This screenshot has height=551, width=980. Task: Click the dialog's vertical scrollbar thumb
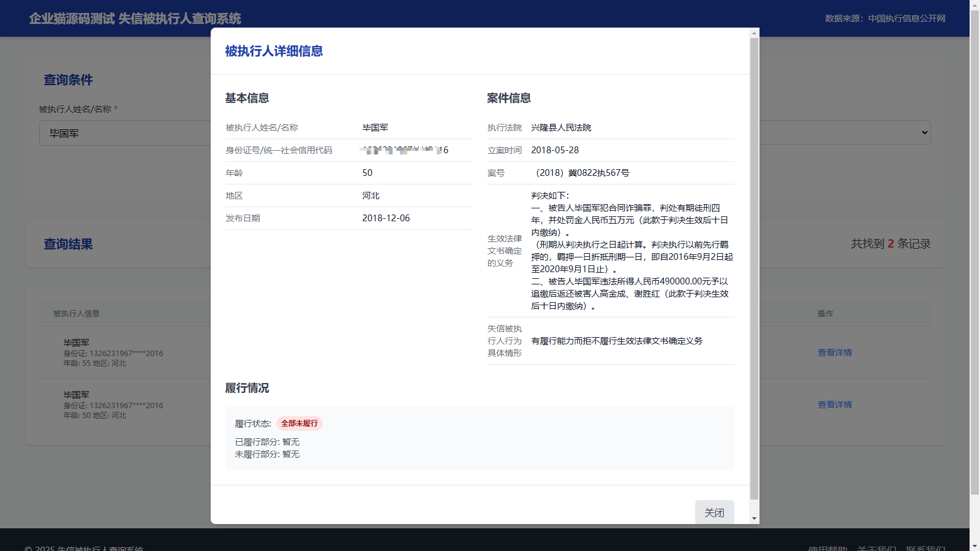click(x=754, y=268)
